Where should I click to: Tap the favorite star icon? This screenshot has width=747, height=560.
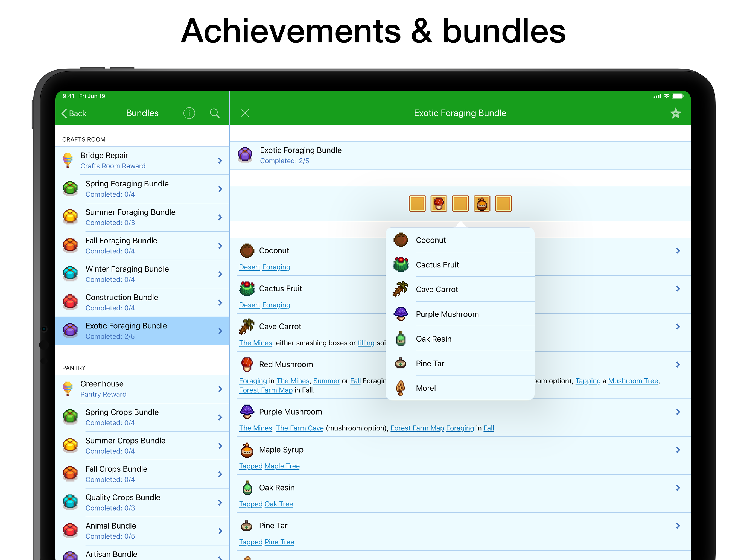coord(675,113)
